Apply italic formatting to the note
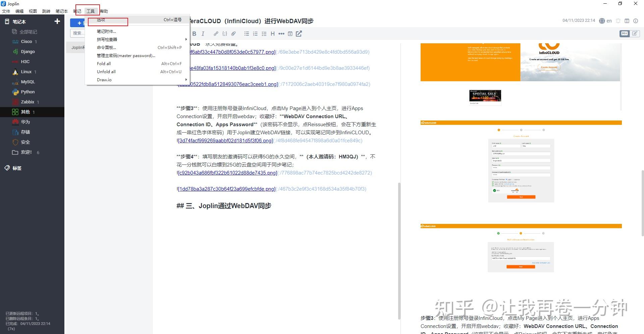This screenshot has height=334, width=644. [x=203, y=34]
